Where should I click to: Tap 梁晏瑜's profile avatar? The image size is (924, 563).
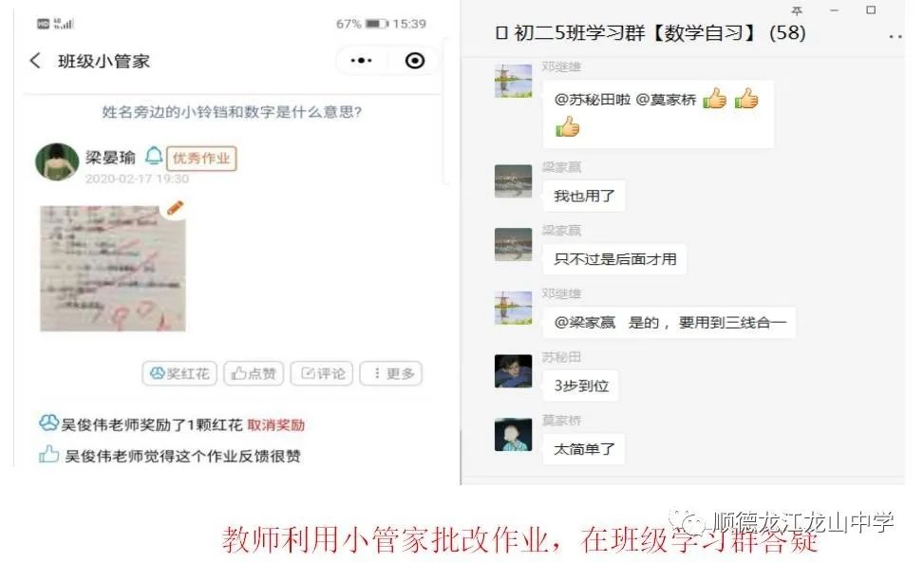(57, 161)
